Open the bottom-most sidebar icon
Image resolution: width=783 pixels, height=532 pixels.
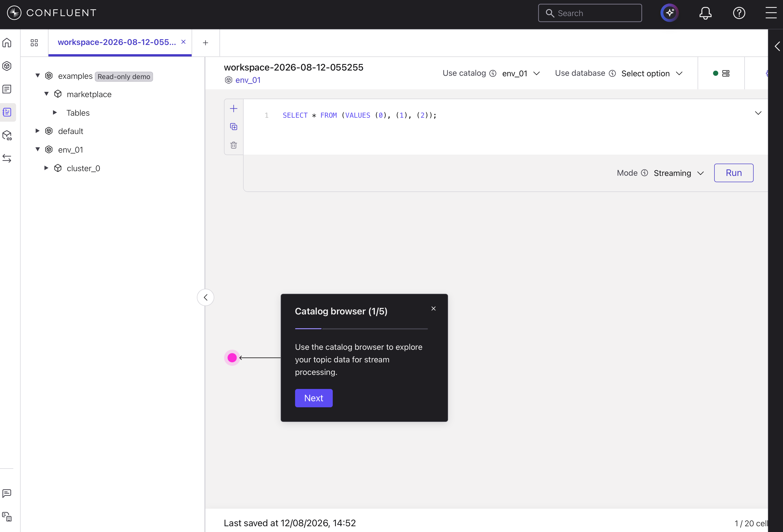7,516
